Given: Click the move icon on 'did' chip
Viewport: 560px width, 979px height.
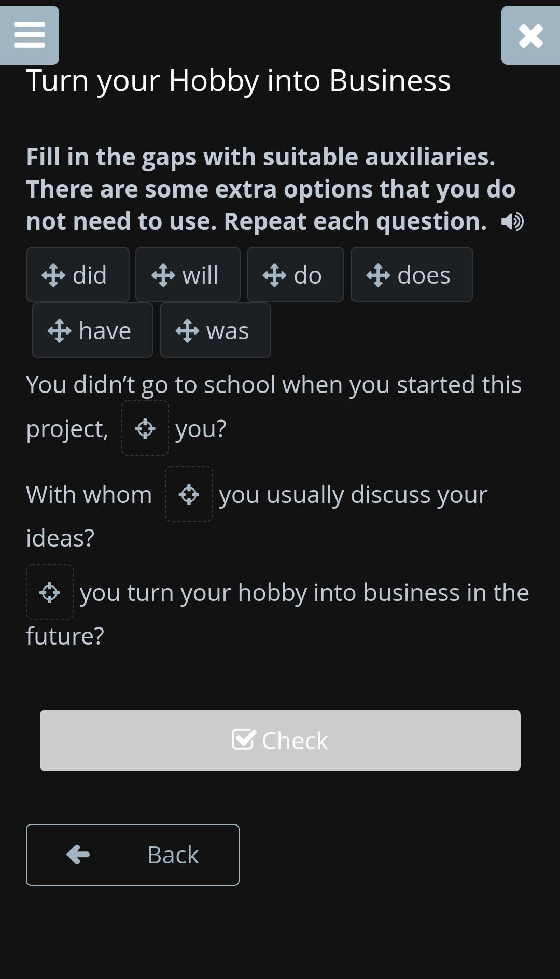Looking at the screenshot, I should tap(53, 275).
